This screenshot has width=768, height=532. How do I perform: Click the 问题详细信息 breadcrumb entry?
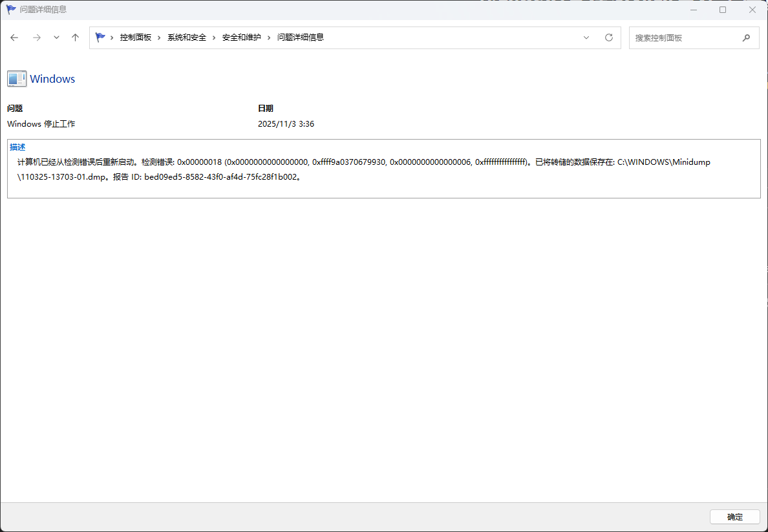(x=299, y=37)
